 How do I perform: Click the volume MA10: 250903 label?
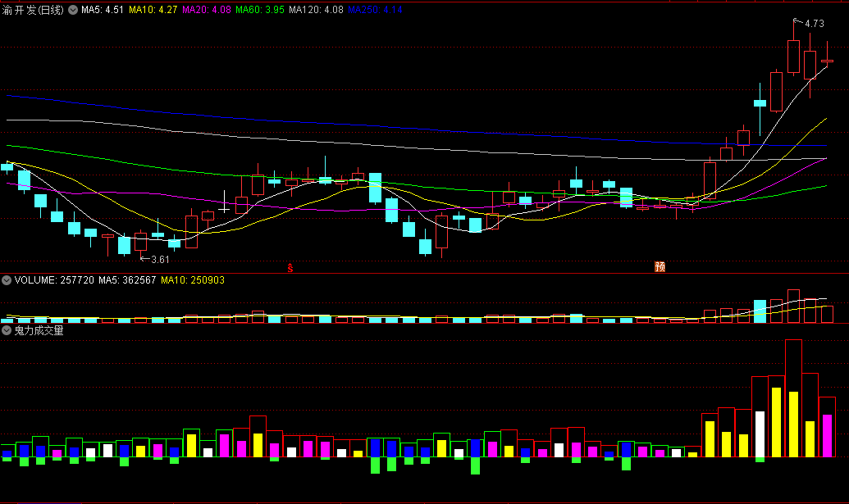(x=193, y=280)
